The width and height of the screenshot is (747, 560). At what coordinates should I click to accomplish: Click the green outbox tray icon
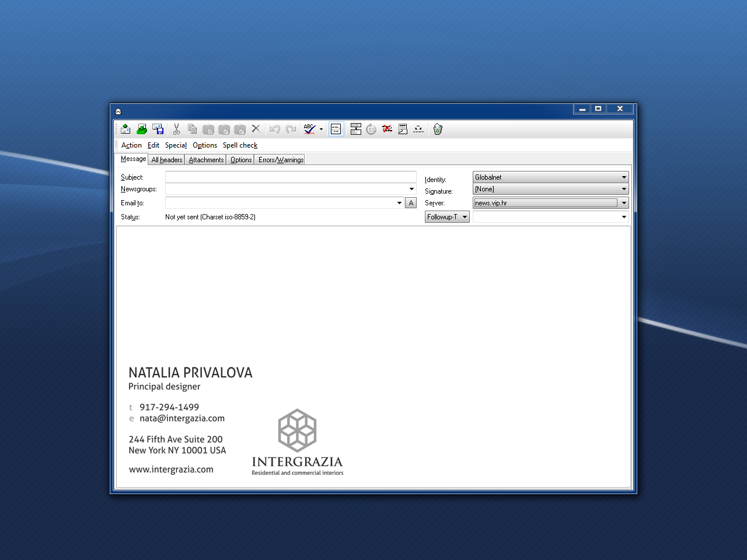point(142,129)
